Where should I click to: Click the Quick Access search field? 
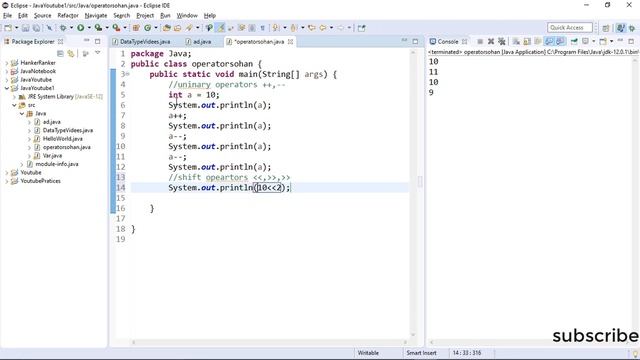click(569, 28)
